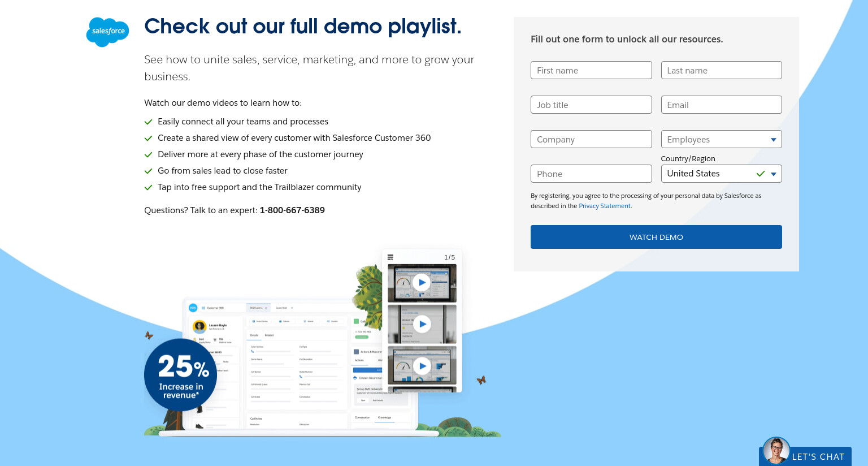Viewport: 868px width, 466px height.
Task: Select the Phone input field
Action: (x=591, y=174)
